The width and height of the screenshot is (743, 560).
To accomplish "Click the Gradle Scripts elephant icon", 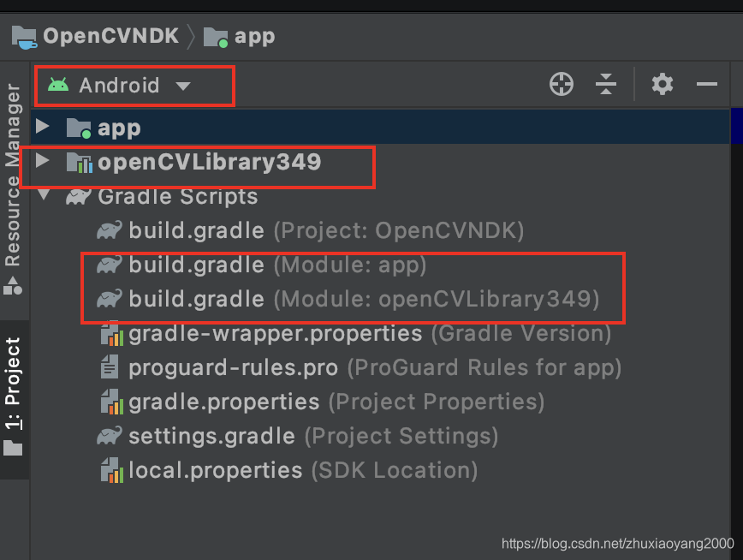I will coord(78,196).
